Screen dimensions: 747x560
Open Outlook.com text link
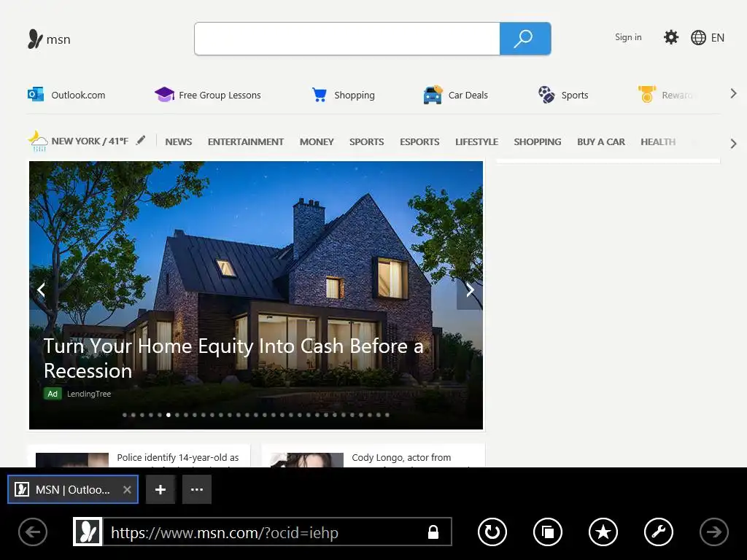coord(78,96)
